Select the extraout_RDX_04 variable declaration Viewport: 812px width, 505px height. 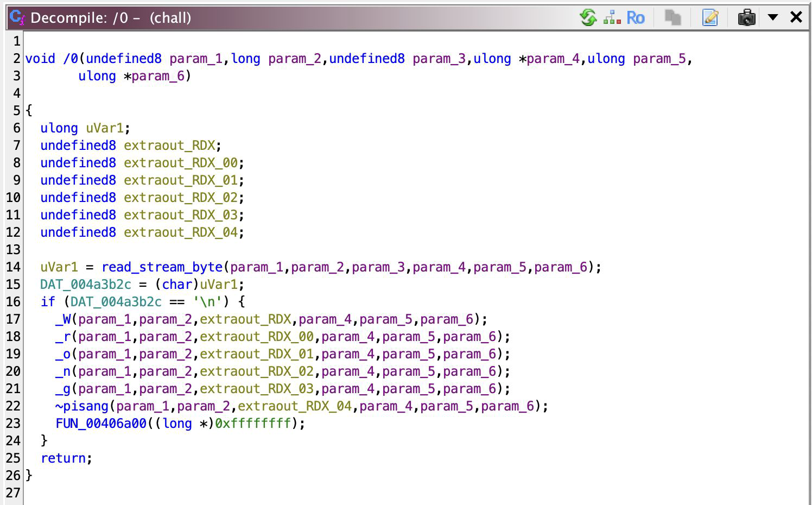point(181,232)
